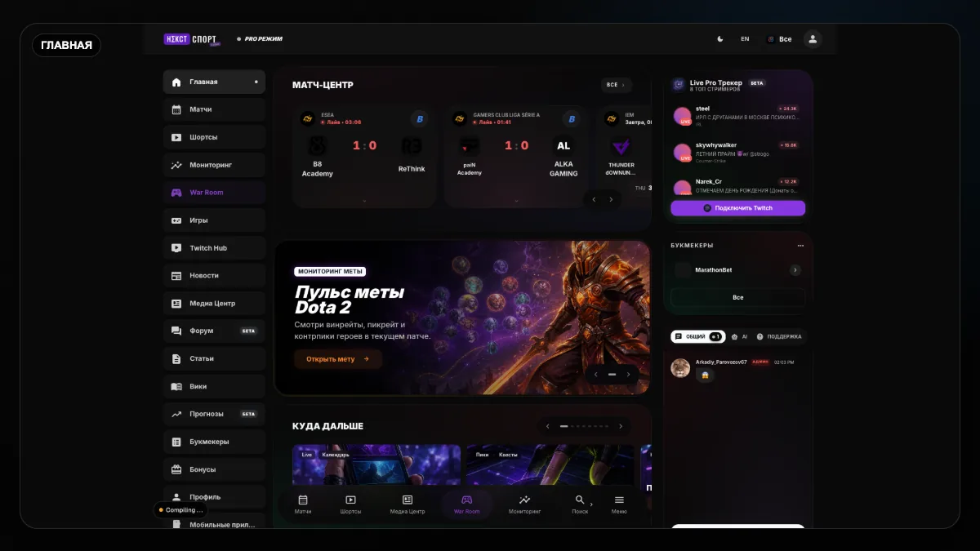Expand the paiN Academy vs ALKA GAMING card
The image size is (980, 551).
click(516, 200)
